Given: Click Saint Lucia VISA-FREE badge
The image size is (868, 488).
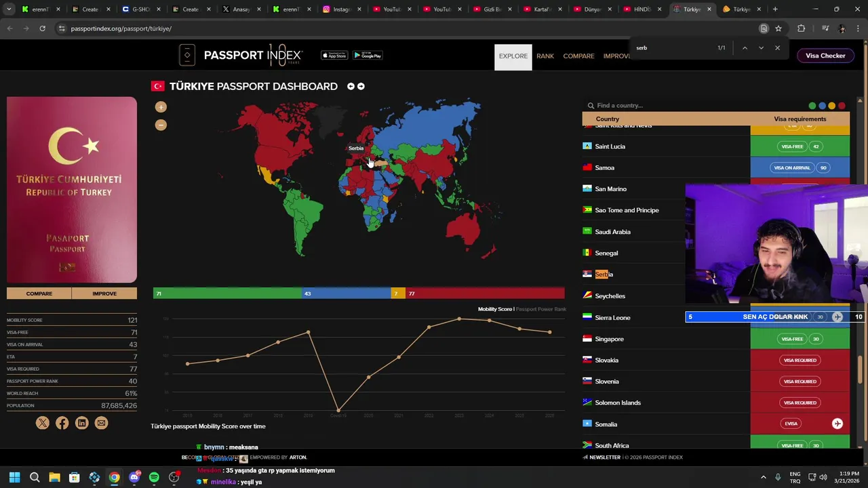Looking at the screenshot, I should click(x=792, y=146).
